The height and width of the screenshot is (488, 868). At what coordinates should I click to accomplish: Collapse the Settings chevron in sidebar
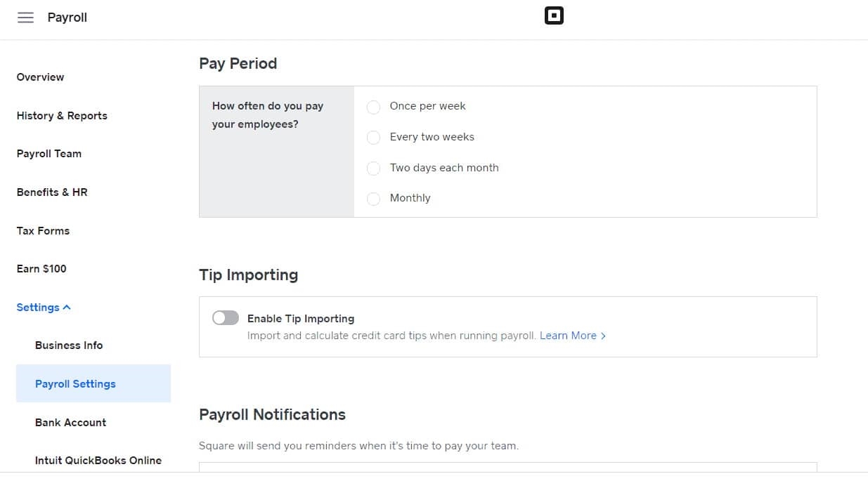[67, 308]
